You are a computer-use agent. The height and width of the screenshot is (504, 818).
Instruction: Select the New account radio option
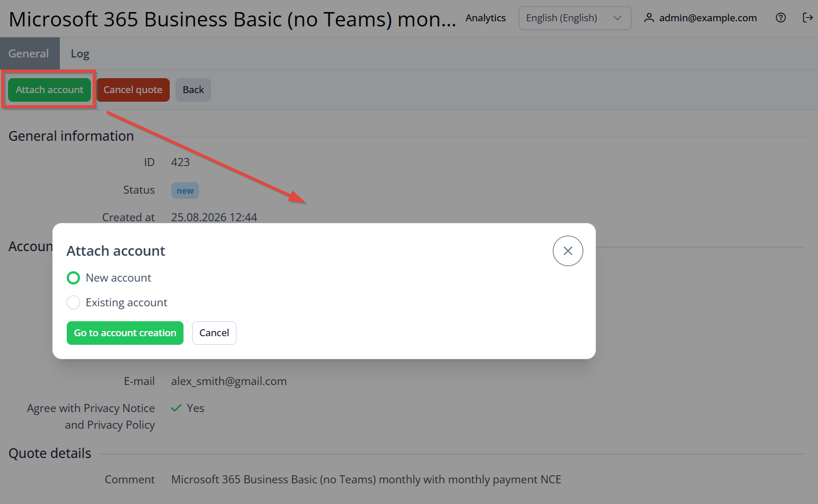pos(74,278)
